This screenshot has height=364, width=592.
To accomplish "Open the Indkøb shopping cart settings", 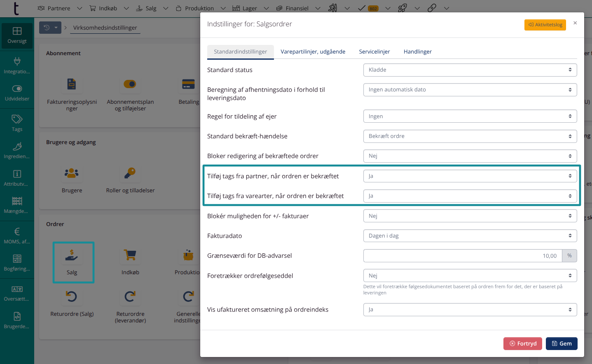I will coord(130,255).
